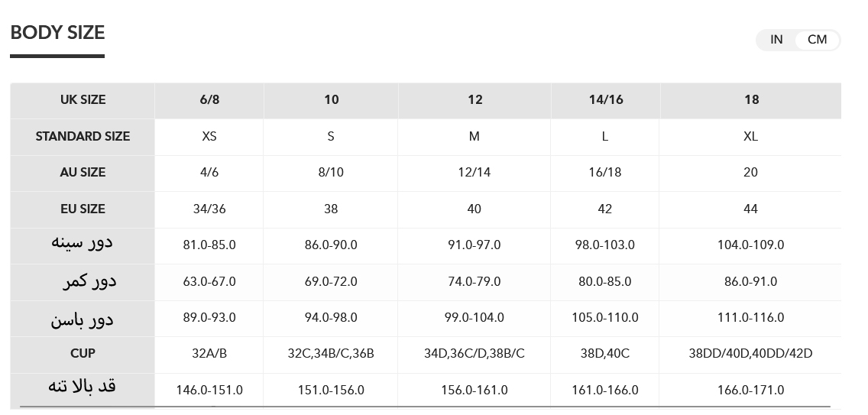Click the AU SIZE row label
Viewport: 868px width, 415px height.
coord(83,173)
